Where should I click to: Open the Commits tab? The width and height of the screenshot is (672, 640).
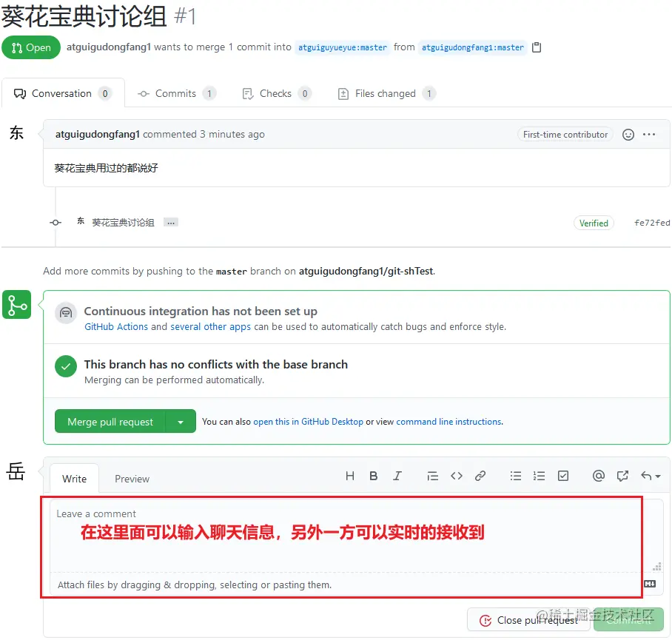[177, 93]
